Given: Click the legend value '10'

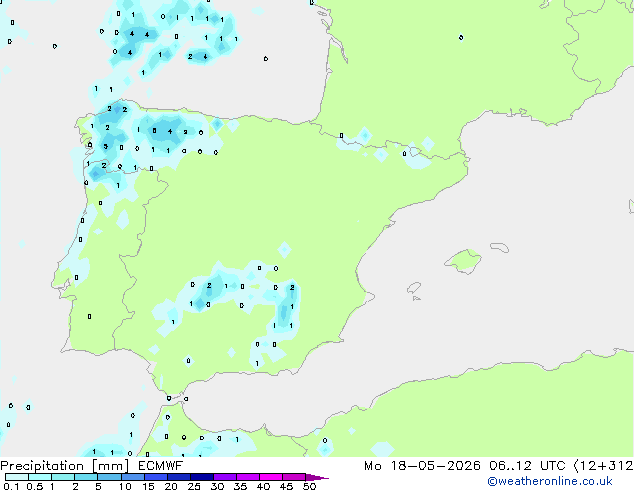Looking at the screenshot, I should pos(125,486).
